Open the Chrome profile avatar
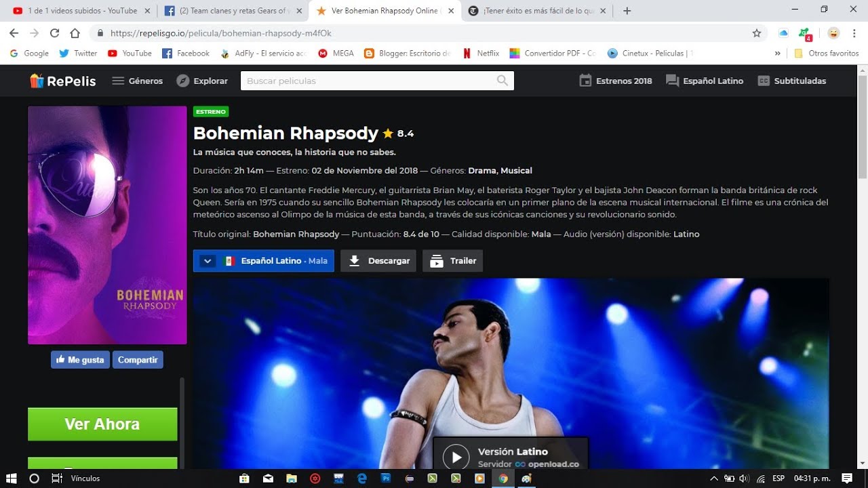The height and width of the screenshot is (488, 868). [x=833, y=33]
